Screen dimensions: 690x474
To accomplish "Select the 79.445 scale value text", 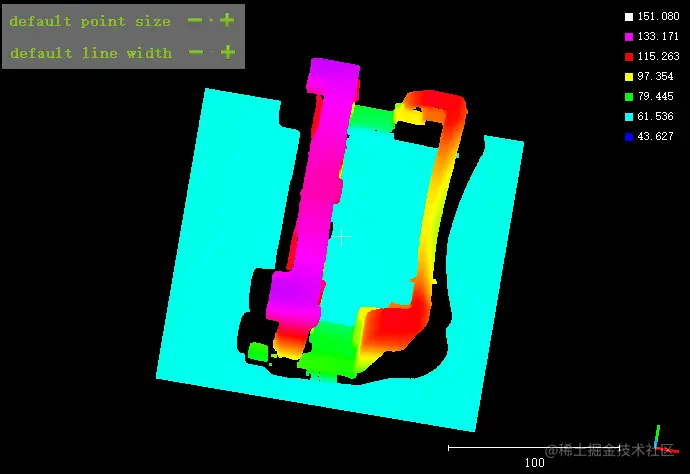I will [x=655, y=96].
